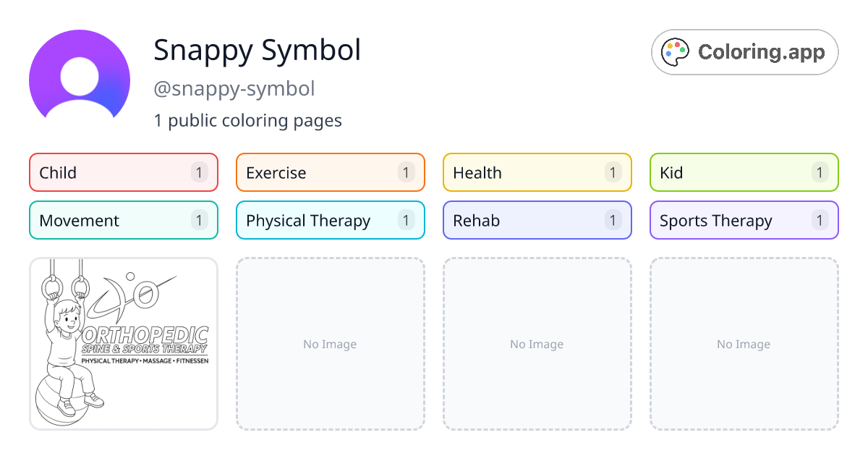Open the orthopedic spine therapy coloring page thumbnail
Screen dimensions: 868x456
pyautogui.click(x=123, y=343)
